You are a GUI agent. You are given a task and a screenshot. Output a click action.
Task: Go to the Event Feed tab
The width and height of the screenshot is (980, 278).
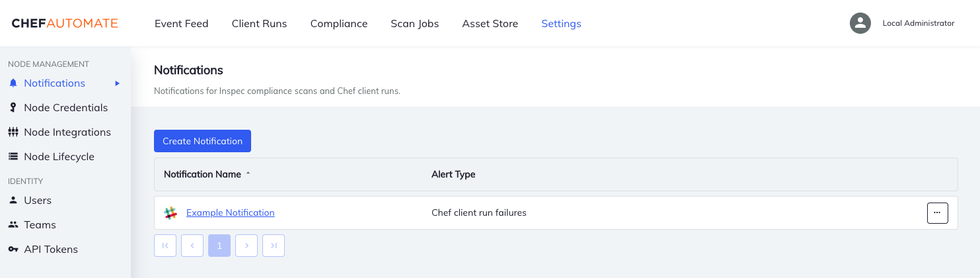pyautogui.click(x=181, y=24)
